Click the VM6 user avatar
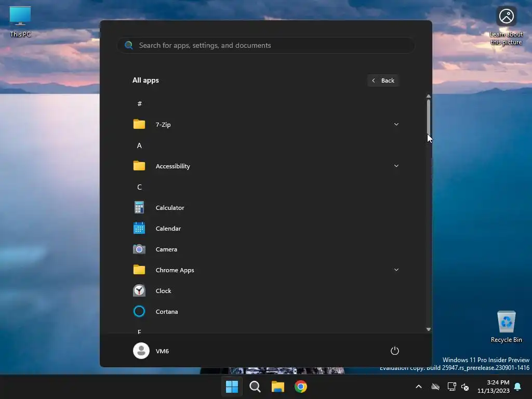The image size is (532, 399). coord(141,351)
